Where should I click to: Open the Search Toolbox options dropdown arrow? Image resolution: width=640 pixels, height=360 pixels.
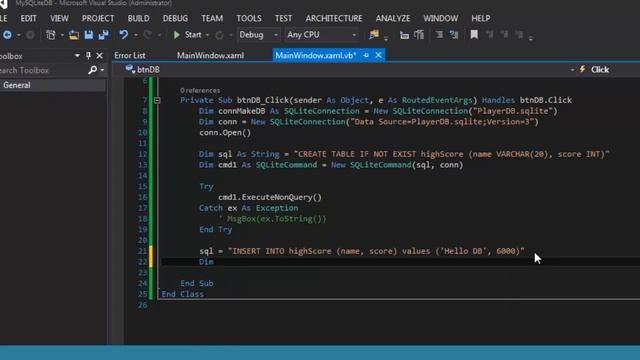pos(102,71)
